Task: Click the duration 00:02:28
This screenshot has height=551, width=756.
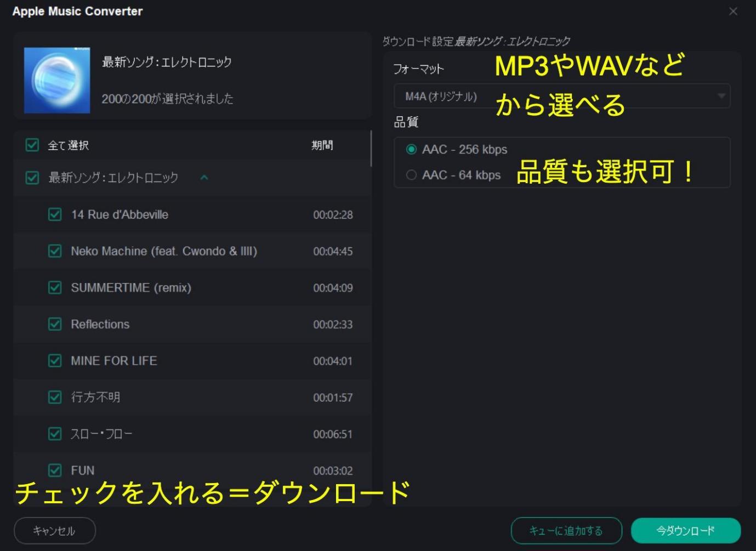Action: (x=333, y=215)
